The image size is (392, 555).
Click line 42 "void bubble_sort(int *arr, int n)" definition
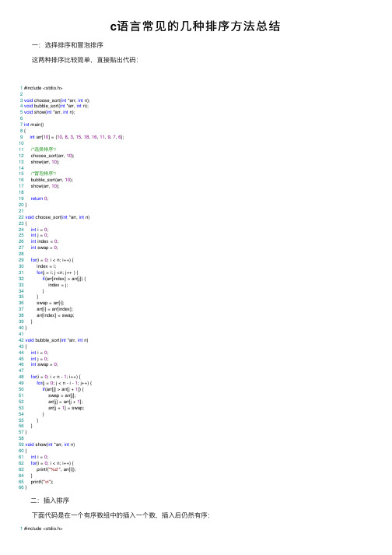point(57,340)
